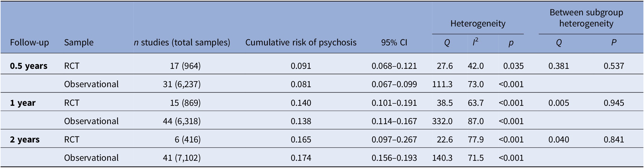Click the Cumulative risk of psychosis header

point(301,43)
